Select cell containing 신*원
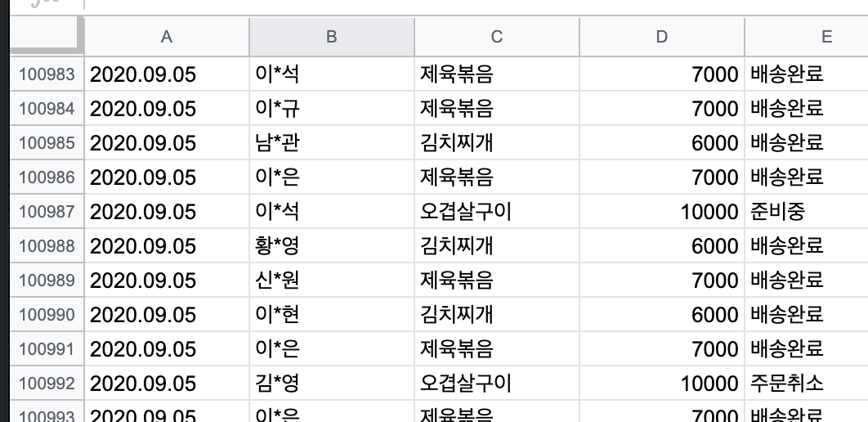This screenshot has height=422, width=868. pyautogui.click(x=331, y=281)
